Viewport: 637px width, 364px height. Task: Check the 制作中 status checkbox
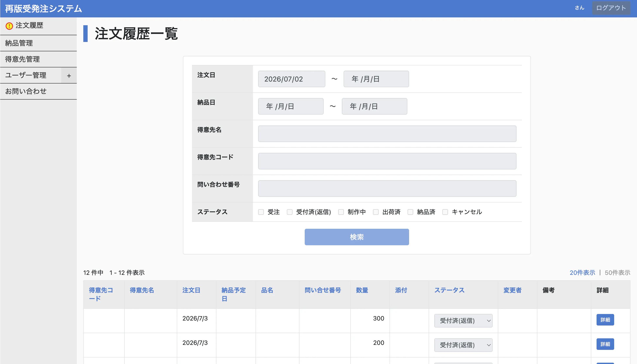coord(341,212)
